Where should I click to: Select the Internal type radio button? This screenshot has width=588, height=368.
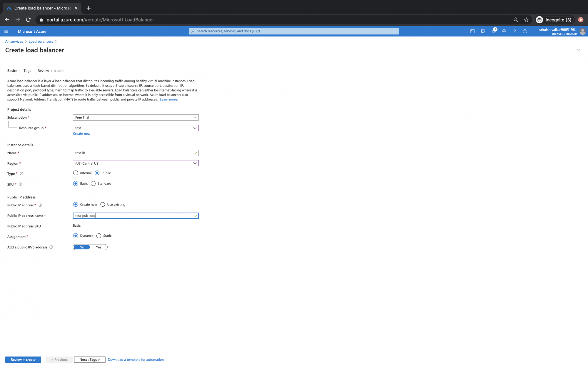pyautogui.click(x=76, y=173)
